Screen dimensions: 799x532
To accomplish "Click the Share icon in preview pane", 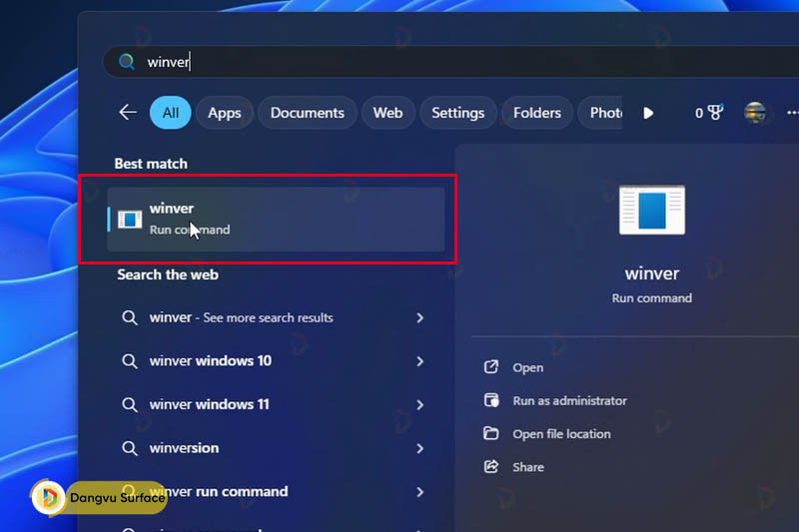I will pos(490,466).
